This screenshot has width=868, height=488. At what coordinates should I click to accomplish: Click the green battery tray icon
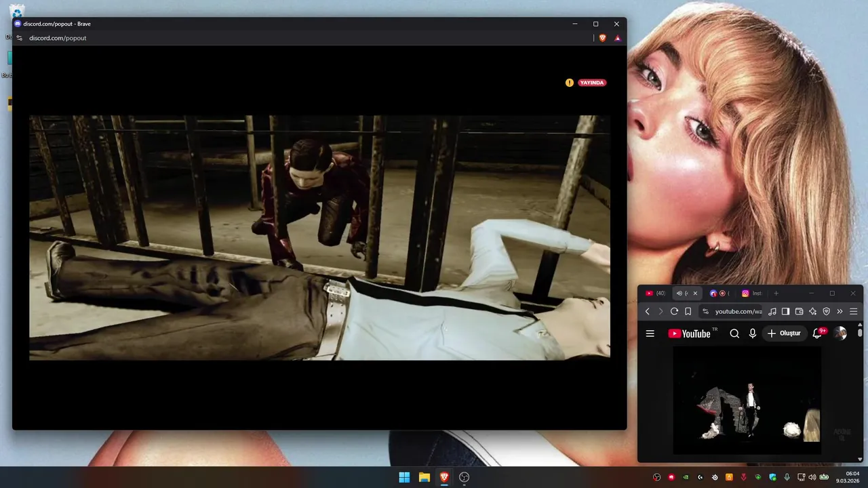click(x=824, y=477)
